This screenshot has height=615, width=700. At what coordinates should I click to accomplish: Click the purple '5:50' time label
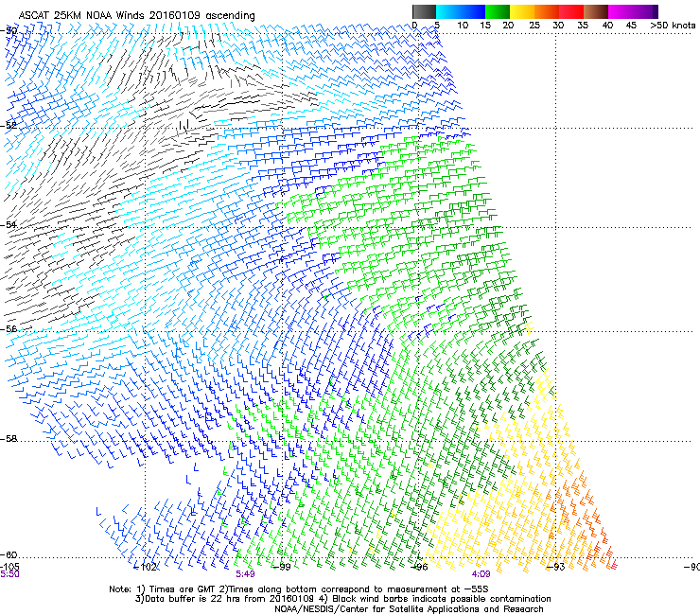tap(9, 574)
